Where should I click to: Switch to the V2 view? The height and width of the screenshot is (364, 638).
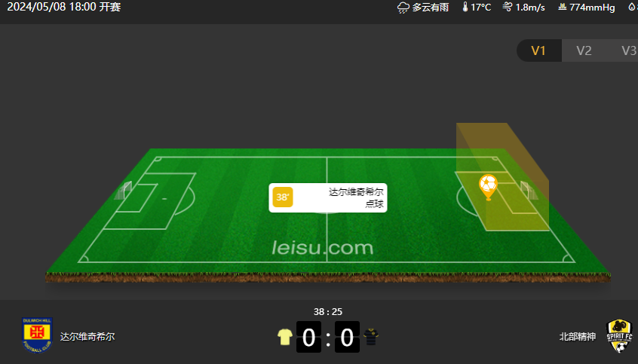584,50
